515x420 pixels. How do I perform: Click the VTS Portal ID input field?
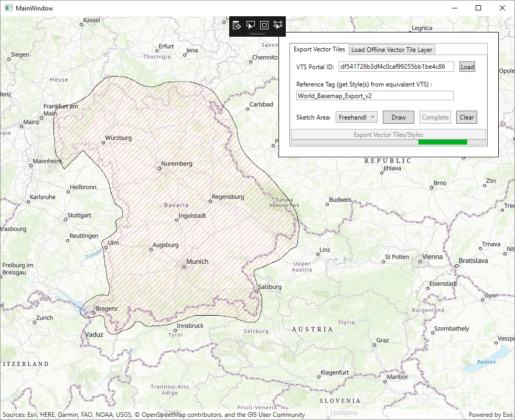pyautogui.click(x=396, y=67)
